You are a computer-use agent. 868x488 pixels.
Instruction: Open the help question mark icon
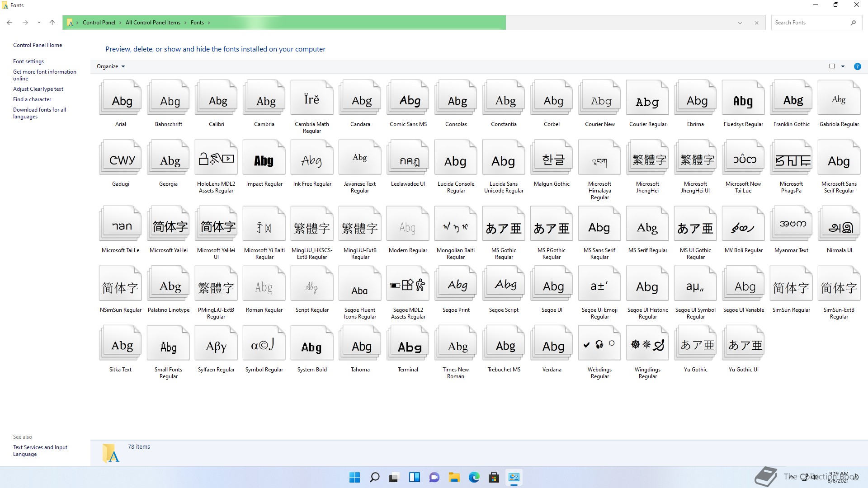click(x=857, y=66)
